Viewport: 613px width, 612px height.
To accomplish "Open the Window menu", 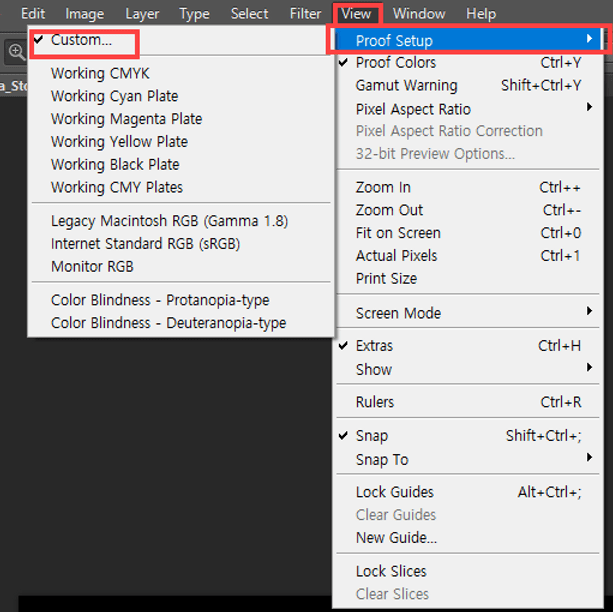I will 419,14.
